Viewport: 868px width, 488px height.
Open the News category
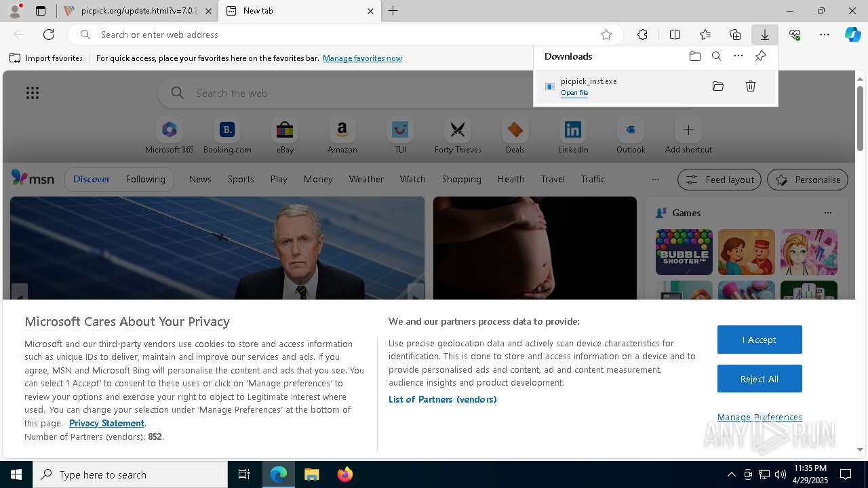click(200, 179)
